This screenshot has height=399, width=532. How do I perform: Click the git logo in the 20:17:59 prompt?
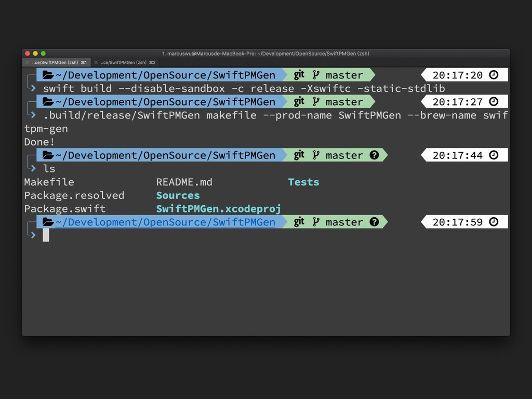[299, 221]
